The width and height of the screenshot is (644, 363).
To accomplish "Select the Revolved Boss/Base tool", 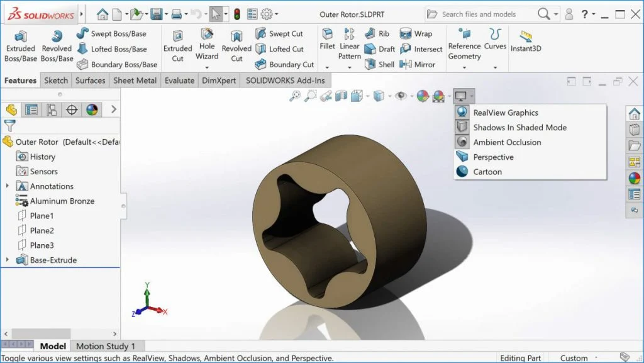I will coord(57,46).
